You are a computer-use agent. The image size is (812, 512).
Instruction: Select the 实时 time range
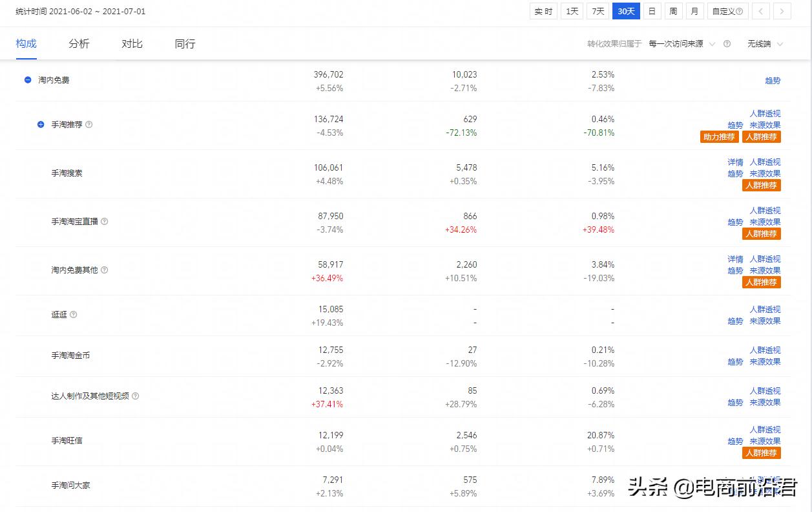click(543, 11)
